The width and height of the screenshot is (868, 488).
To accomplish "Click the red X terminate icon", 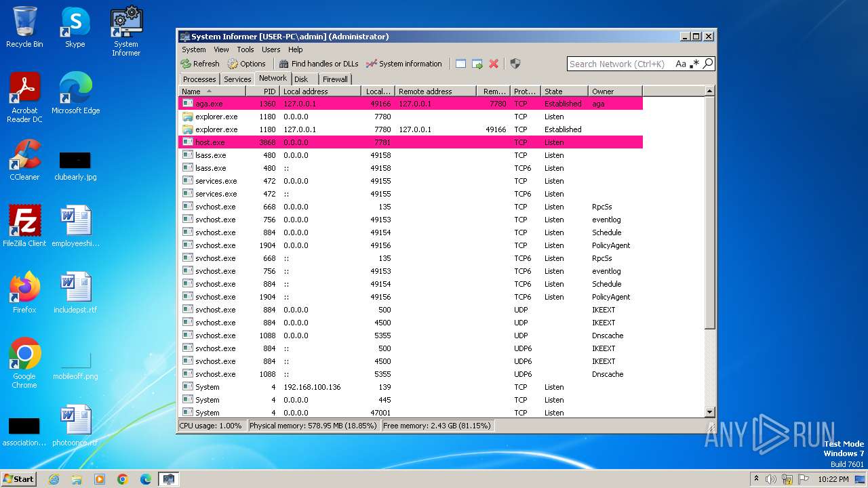I will pyautogui.click(x=494, y=64).
